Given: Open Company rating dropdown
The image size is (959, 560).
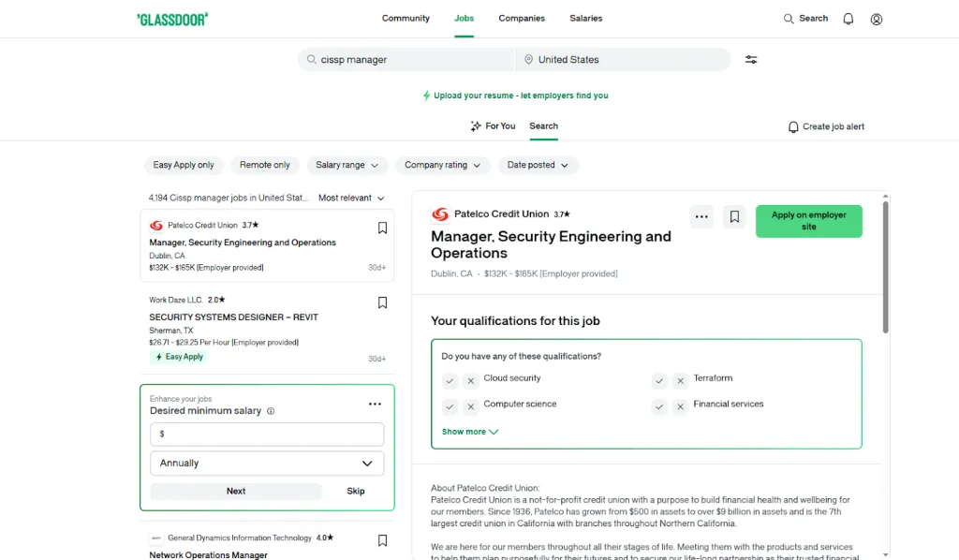Looking at the screenshot, I should [x=442, y=165].
